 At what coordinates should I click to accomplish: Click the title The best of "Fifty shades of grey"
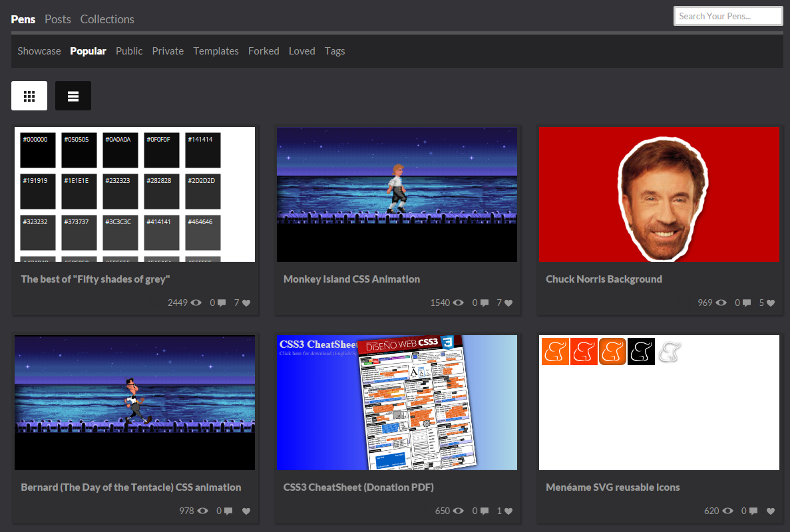[95, 279]
